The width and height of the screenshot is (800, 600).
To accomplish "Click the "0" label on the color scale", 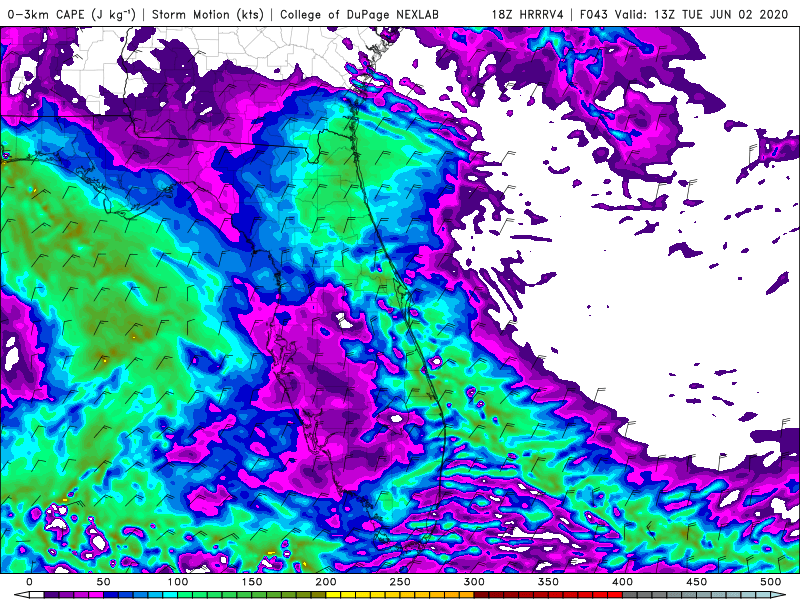I will tap(29, 582).
